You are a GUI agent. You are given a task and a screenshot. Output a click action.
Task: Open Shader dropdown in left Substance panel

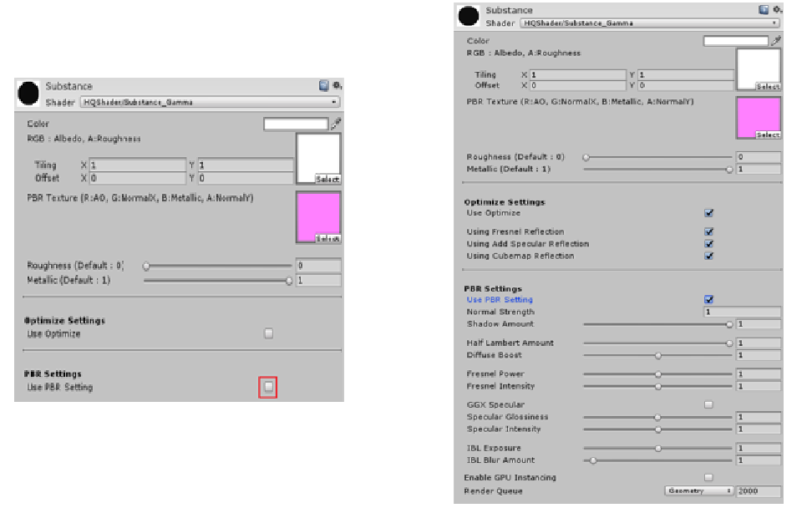pos(210,102)
